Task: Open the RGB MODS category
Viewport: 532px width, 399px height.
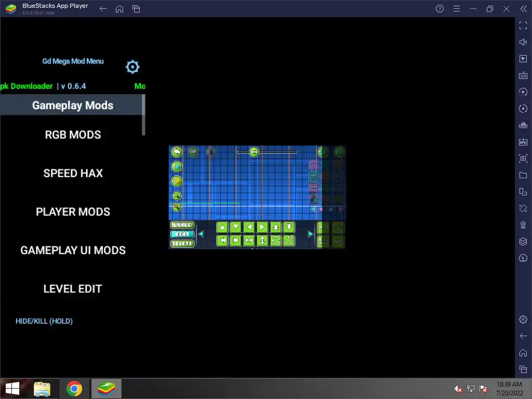Action: coord(73,135)
